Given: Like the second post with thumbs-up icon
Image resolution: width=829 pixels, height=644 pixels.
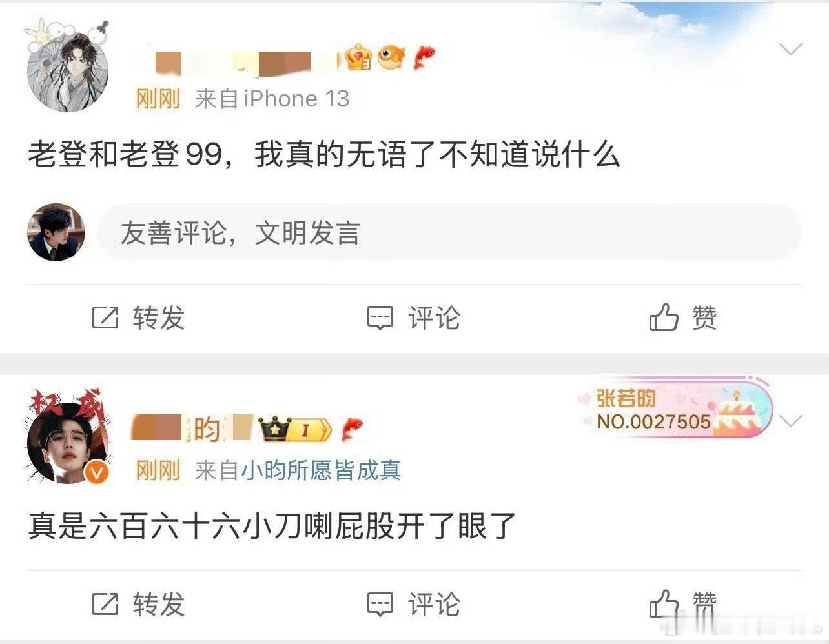Looking at the screenshot, I should (664, 604).
